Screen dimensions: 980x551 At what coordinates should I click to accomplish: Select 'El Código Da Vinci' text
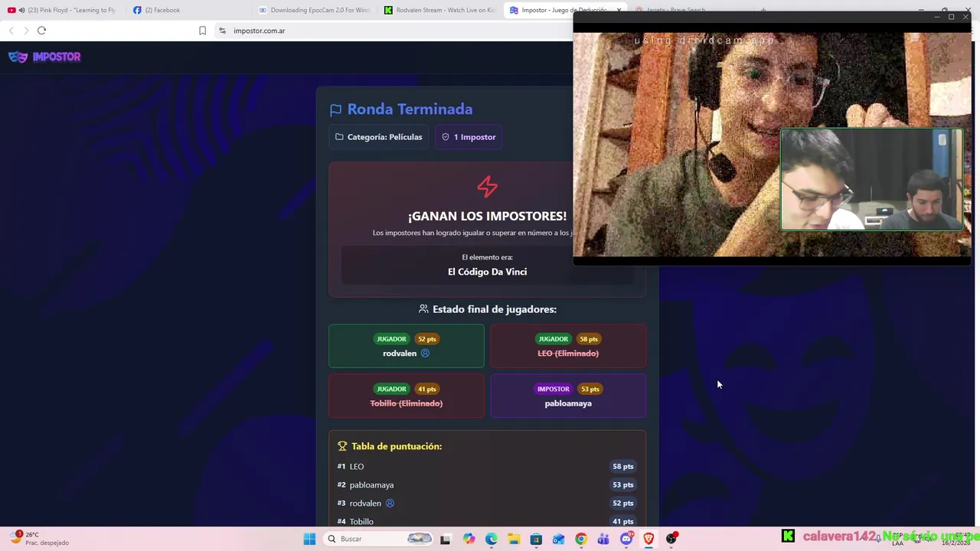487,272
